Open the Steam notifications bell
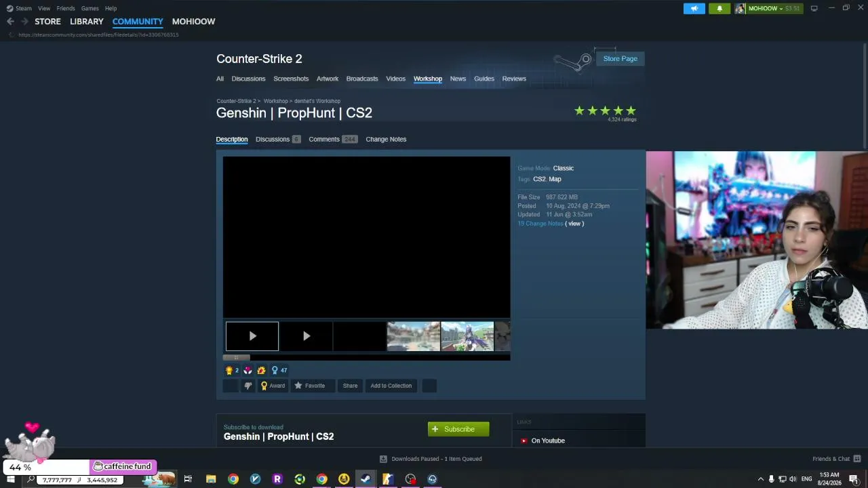Viewport: 868px width, 488px height. tap(719, 8)
